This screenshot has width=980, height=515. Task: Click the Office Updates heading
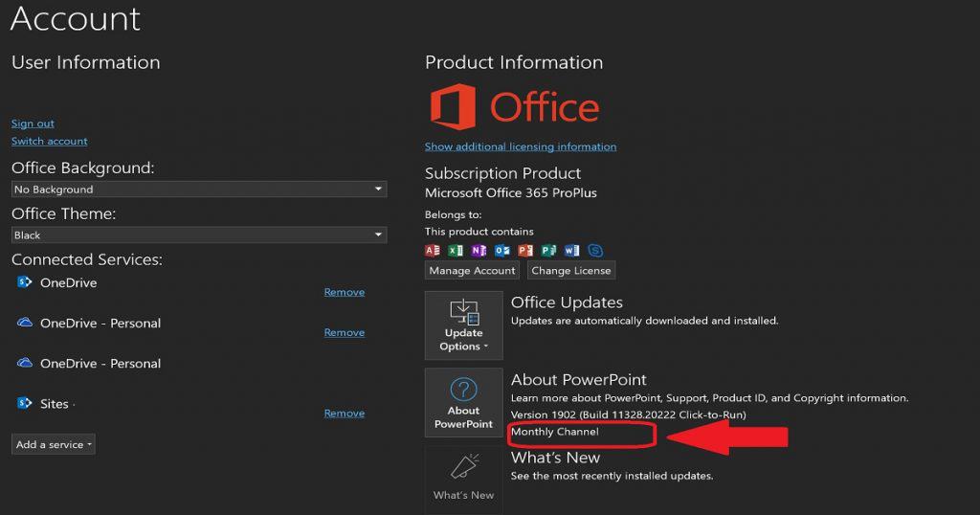pyautogui.click(x=567, y=302)
